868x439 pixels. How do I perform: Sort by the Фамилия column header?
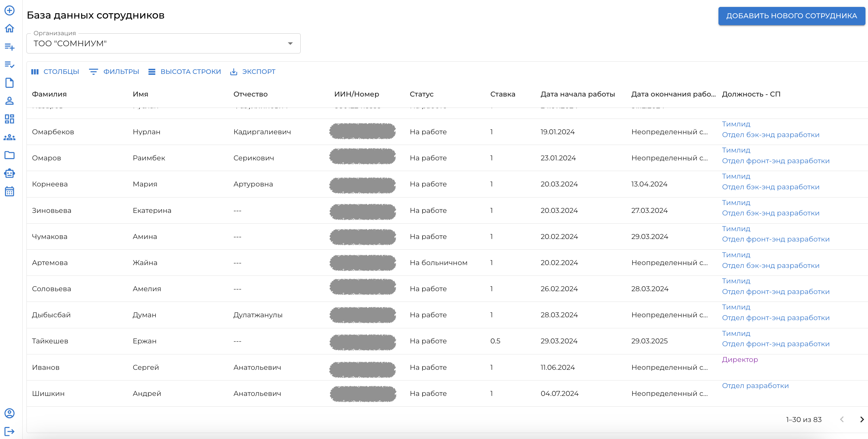click(49, 94)
